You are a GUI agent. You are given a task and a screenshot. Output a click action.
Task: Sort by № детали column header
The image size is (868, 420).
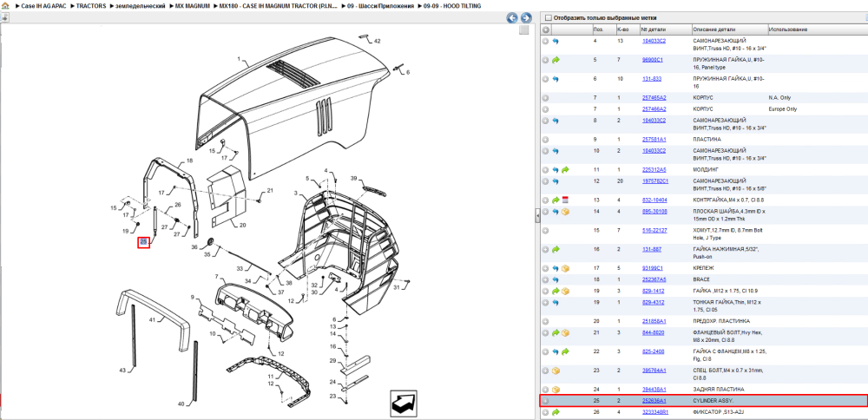pyautogui.click(x=665, y=30)
